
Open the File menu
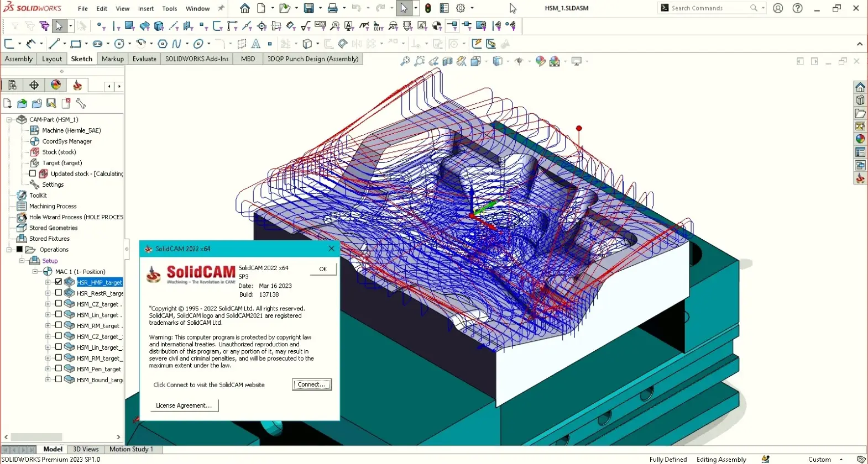point(83,9)
